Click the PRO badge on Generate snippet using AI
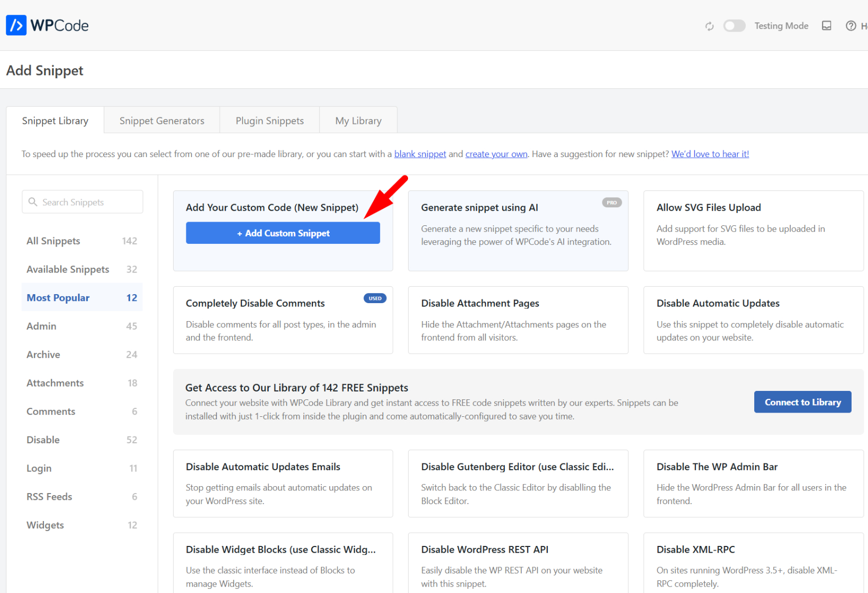The width and height of the screenshot is (868, 593). click(612, 203)
